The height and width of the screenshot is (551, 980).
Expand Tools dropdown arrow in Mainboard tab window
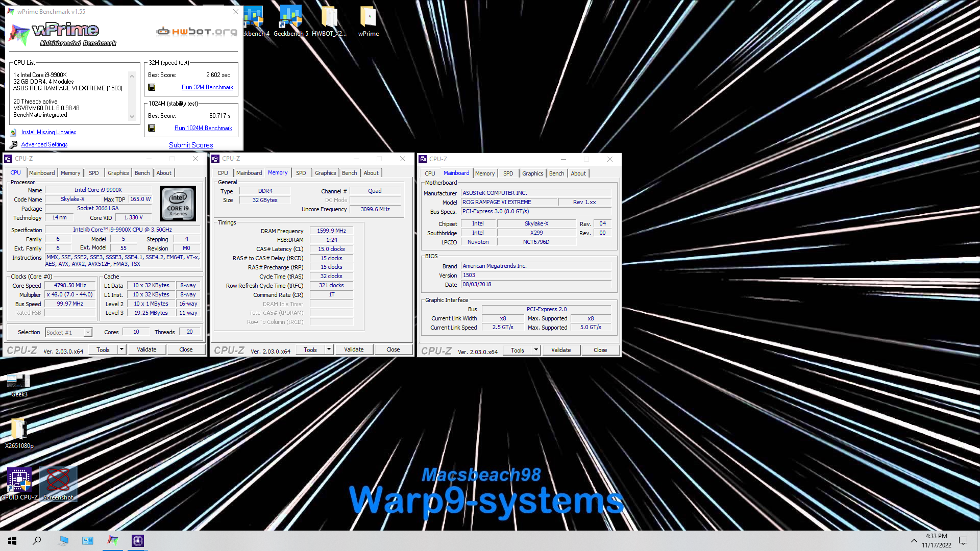pos(536,350)
